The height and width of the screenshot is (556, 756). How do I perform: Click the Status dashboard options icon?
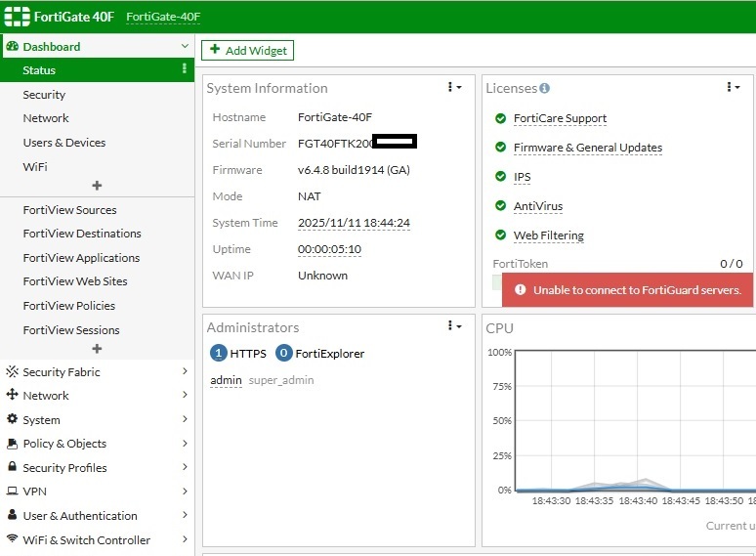point(184,69)
